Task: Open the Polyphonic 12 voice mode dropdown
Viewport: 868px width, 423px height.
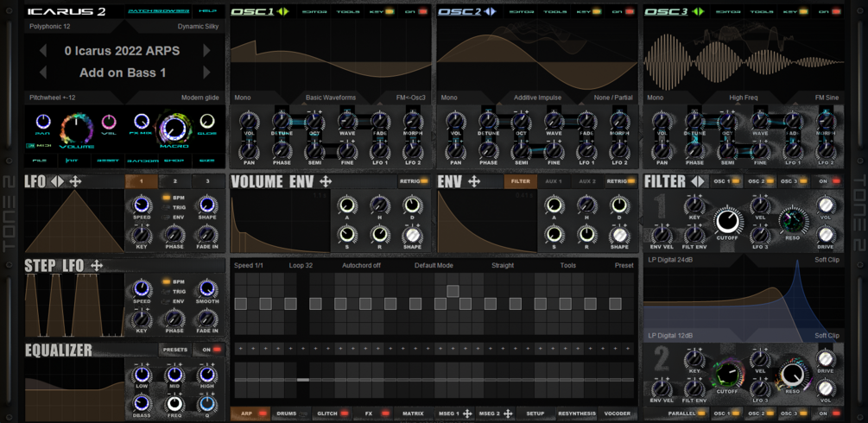Action: coord(50,26)
